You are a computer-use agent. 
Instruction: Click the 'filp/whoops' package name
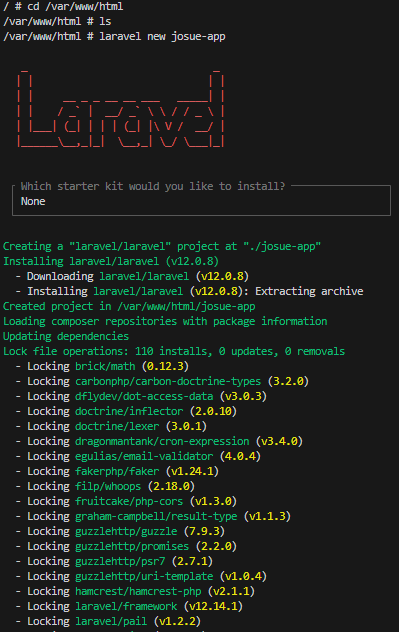[x=108, y=486]
